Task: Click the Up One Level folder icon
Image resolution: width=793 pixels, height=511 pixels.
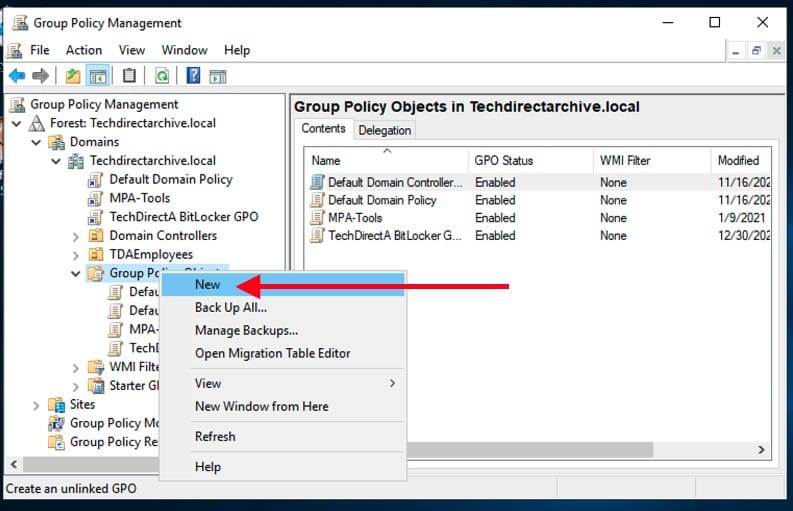Action: coord(73,76)
